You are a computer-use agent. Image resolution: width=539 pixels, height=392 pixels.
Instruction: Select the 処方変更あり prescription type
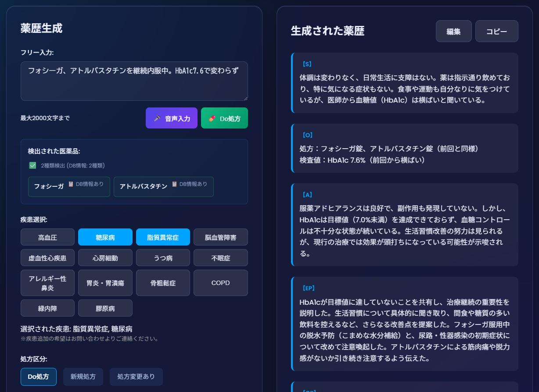(136, 377)
